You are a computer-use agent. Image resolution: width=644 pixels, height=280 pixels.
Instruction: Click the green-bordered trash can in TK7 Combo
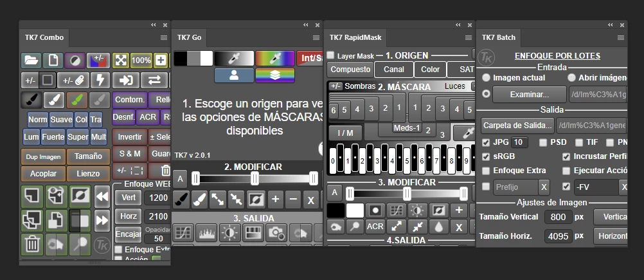31,244
